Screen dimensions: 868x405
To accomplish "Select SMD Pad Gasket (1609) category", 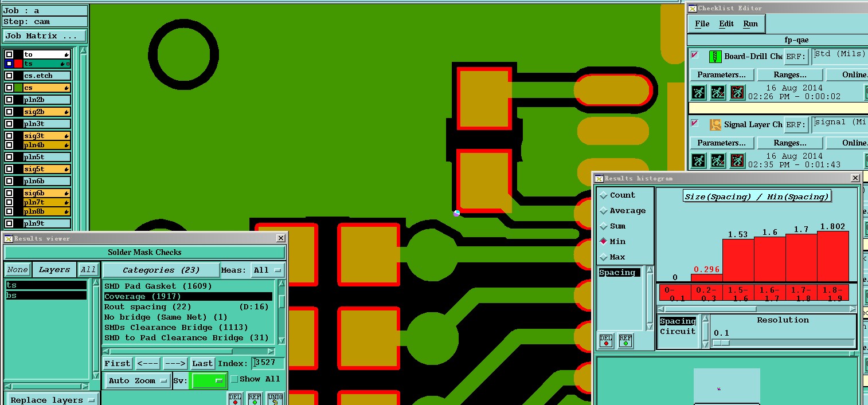I will click(x=187, y=286).
